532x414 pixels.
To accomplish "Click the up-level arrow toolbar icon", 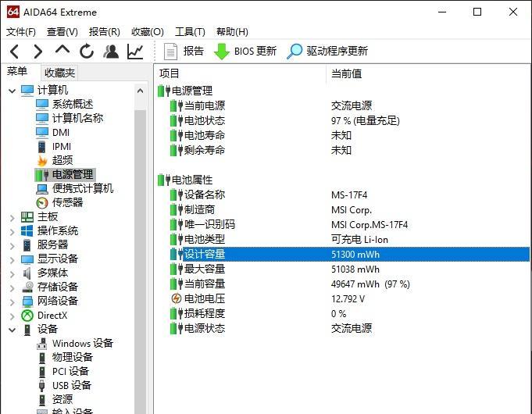I will click(62, 50).
